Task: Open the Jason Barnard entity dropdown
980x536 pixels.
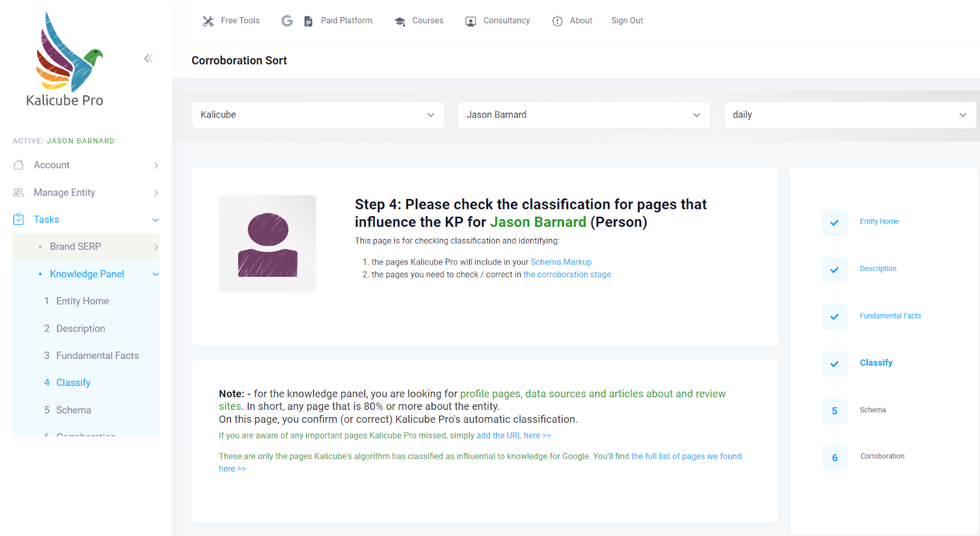Action: tap(584, 115)
